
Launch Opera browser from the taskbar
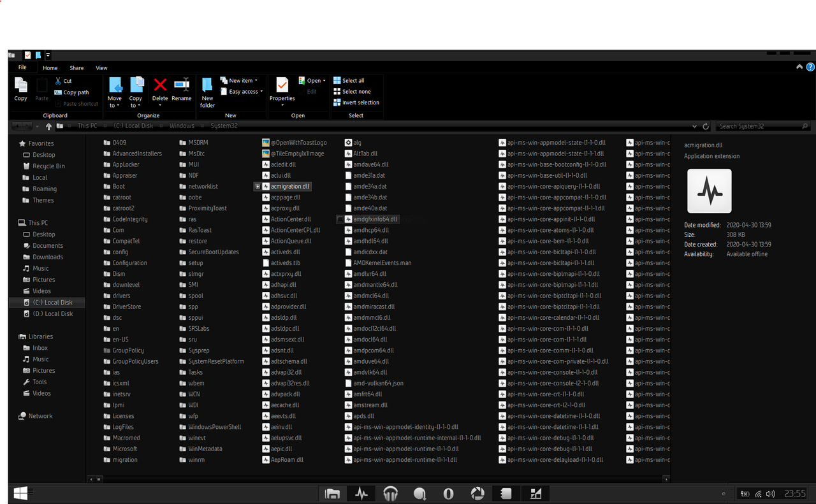coord(448,493)
